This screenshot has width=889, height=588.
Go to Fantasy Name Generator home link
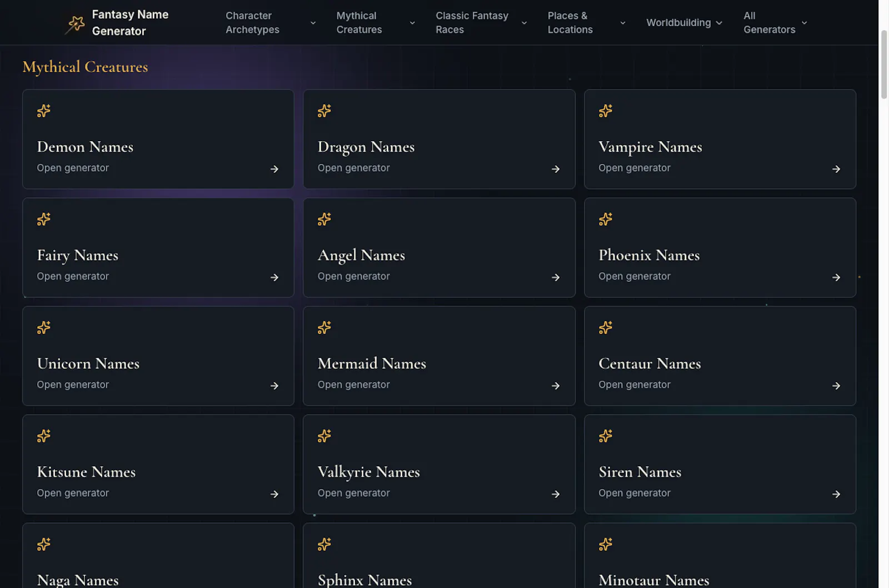117,23
